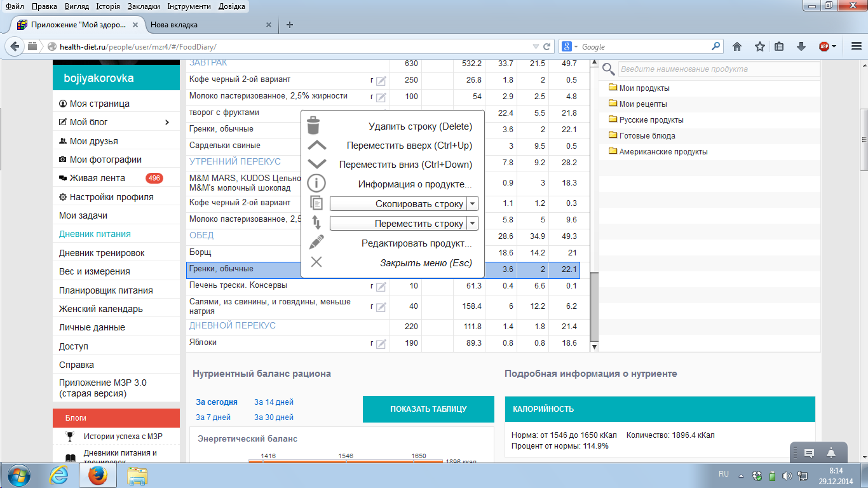Select the За 14 дней link
Screen dimensions: 868x488
tap(274, 402)
